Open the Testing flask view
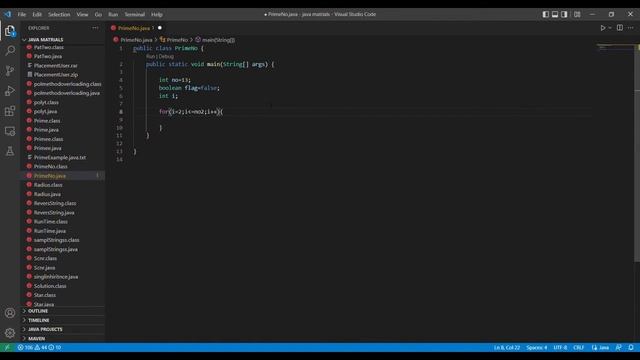Image resolution: width=640 pixels, height=360 pixels. pos(10,151)
